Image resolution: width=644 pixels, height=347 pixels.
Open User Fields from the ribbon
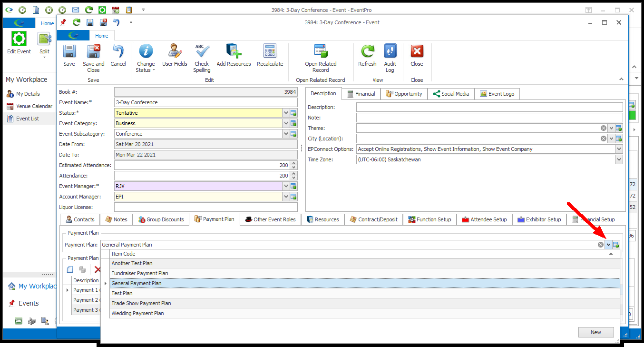[175, 55]
